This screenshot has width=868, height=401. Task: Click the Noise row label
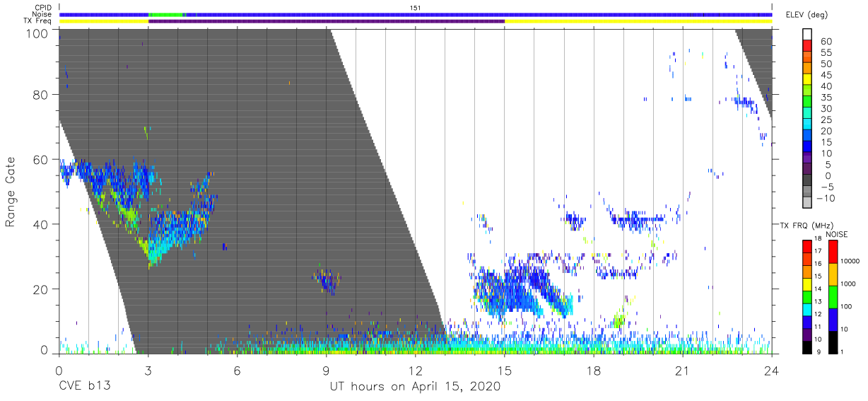point(42,14)
